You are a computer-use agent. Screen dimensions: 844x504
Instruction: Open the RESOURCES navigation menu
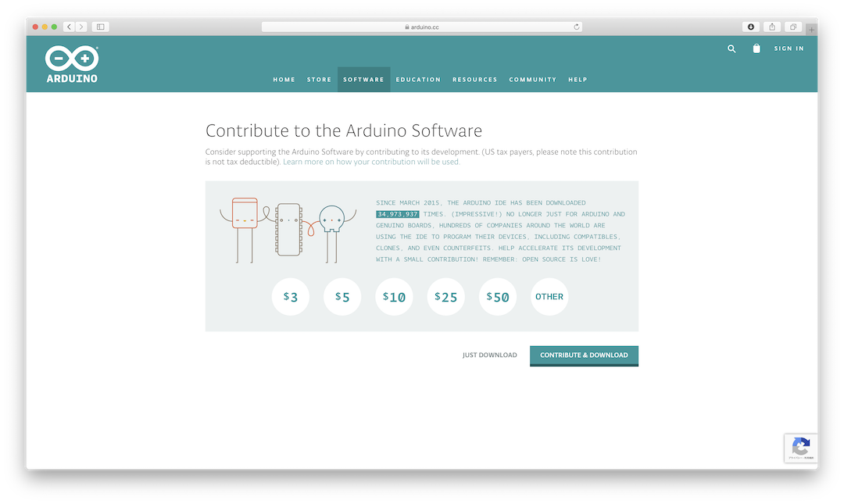pos(474,80)
